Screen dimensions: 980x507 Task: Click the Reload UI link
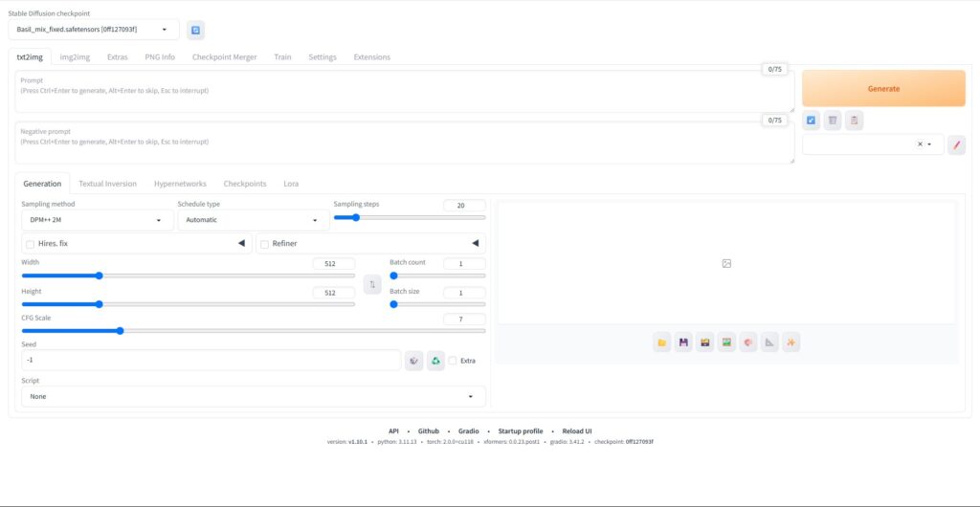[x=577, y=431]
